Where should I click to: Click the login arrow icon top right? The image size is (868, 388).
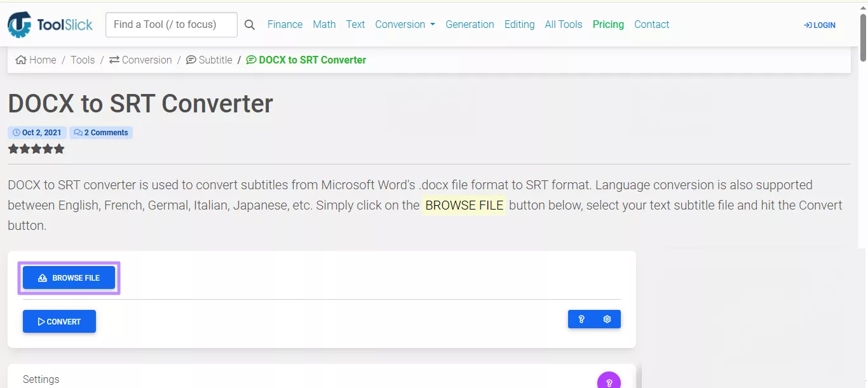click(x=807, y=25)
